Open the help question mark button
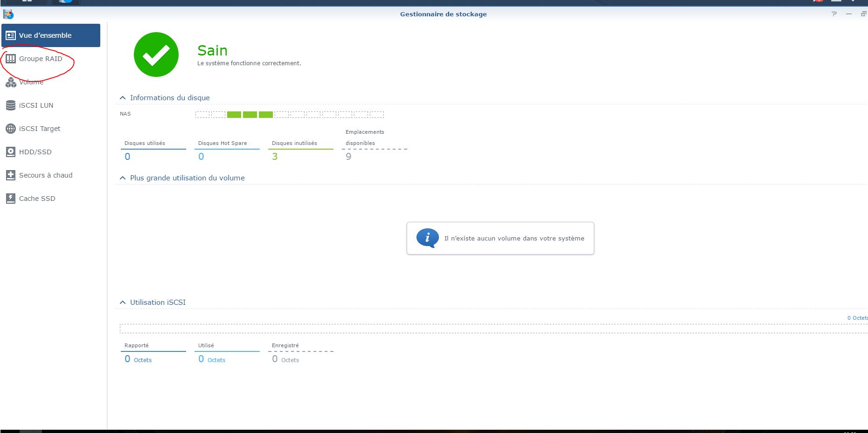Image resolution: width=868 pixels, height=433 pixels. (834, 14)
